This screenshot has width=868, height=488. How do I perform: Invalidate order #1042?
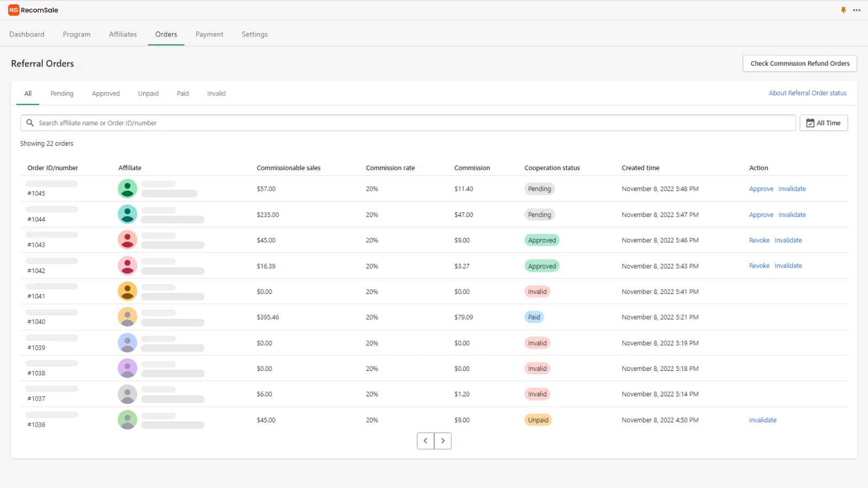[x=788, y=266]
